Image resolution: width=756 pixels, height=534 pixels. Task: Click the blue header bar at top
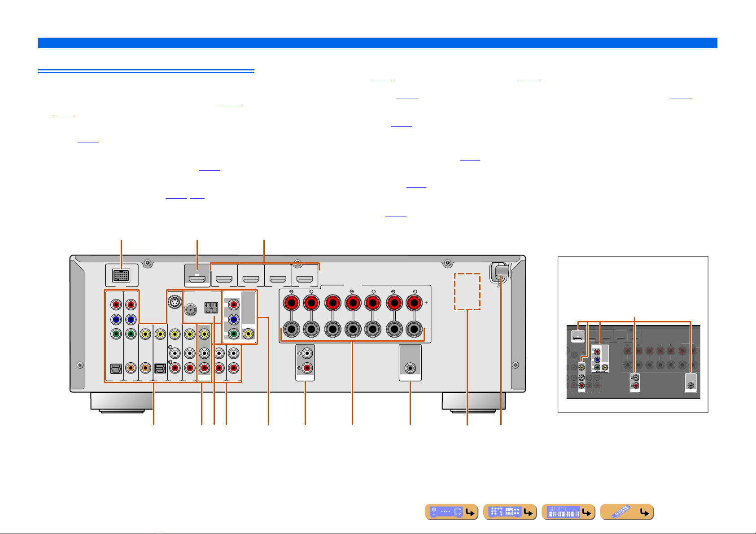click(x=377, y=43)
